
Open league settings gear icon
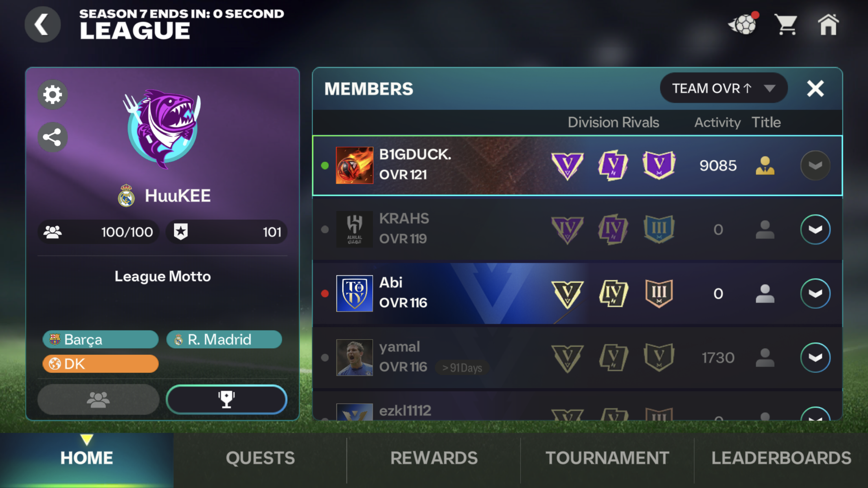point(52,95)
